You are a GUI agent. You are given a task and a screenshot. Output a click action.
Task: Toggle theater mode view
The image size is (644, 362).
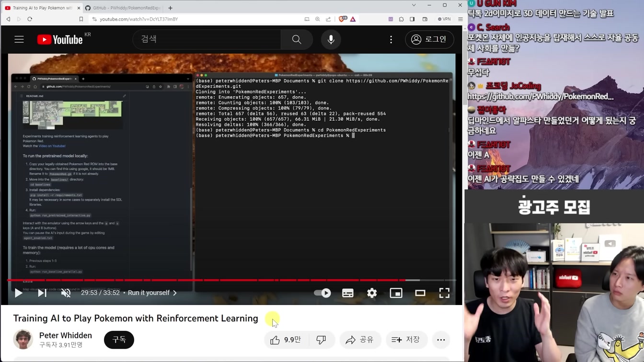point(420,293)
